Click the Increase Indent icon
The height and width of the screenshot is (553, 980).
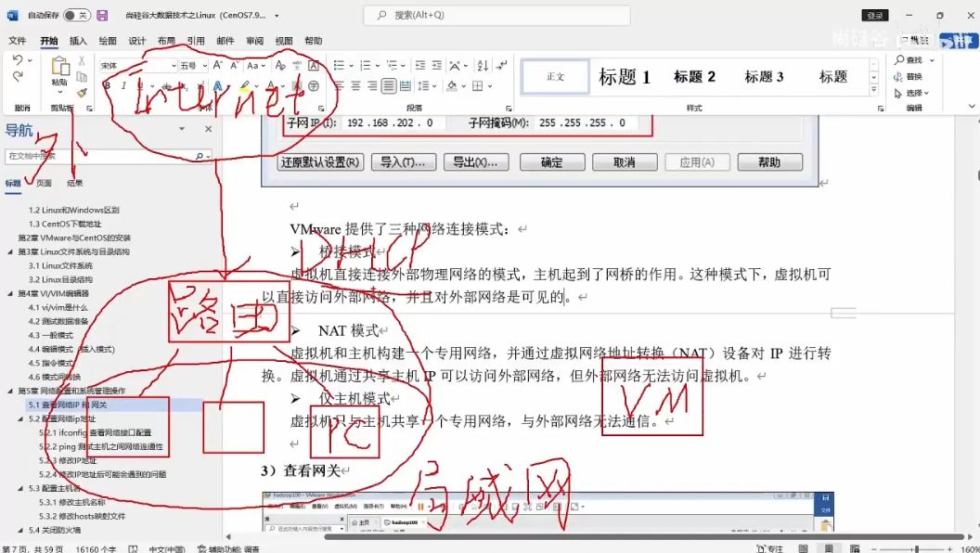(x=436, y=65)
